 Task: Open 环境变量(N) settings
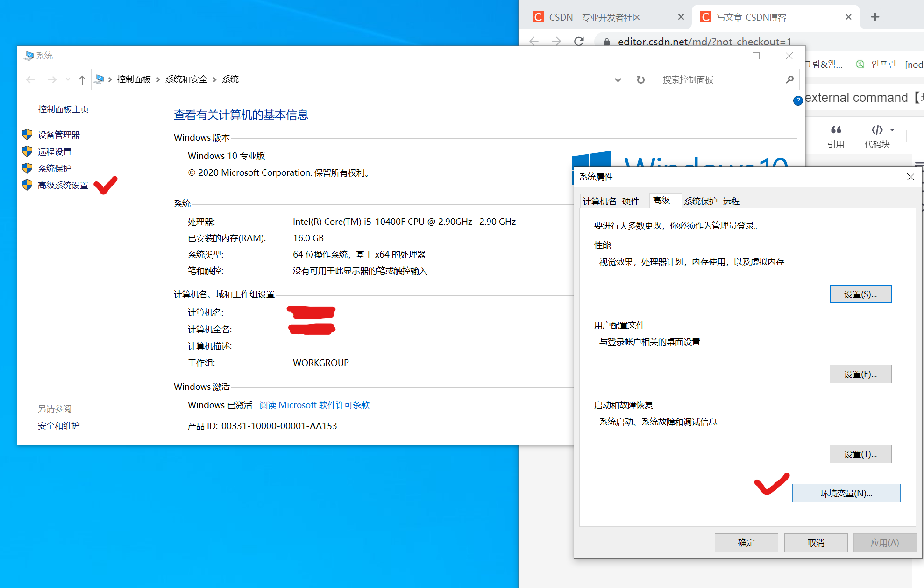[x=846, y=493]
